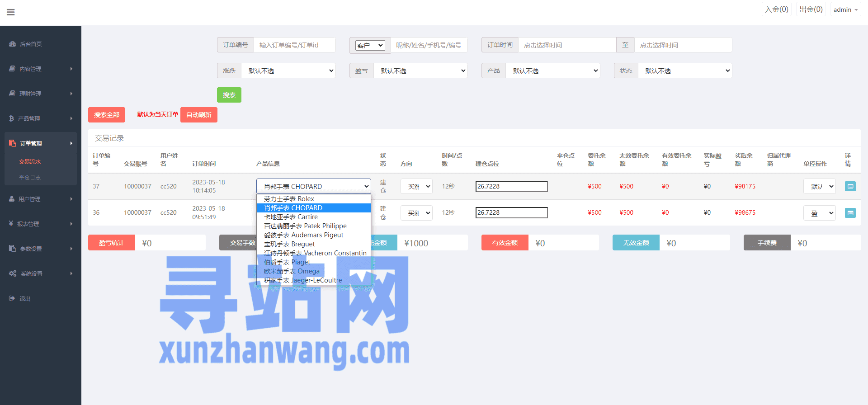The width and height of the screenshot is (868, 405).
Task: Click the 出金(0) button
Action: (811, 9)
